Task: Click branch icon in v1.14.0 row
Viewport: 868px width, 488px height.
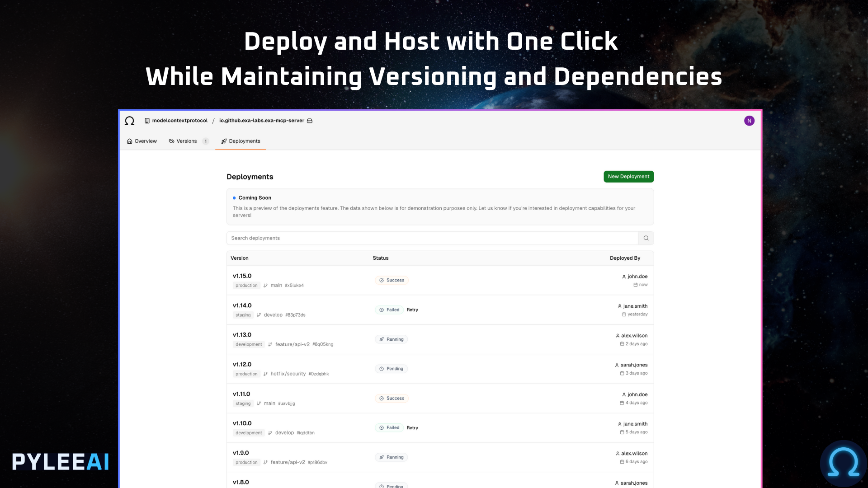Action: [259, 315]
